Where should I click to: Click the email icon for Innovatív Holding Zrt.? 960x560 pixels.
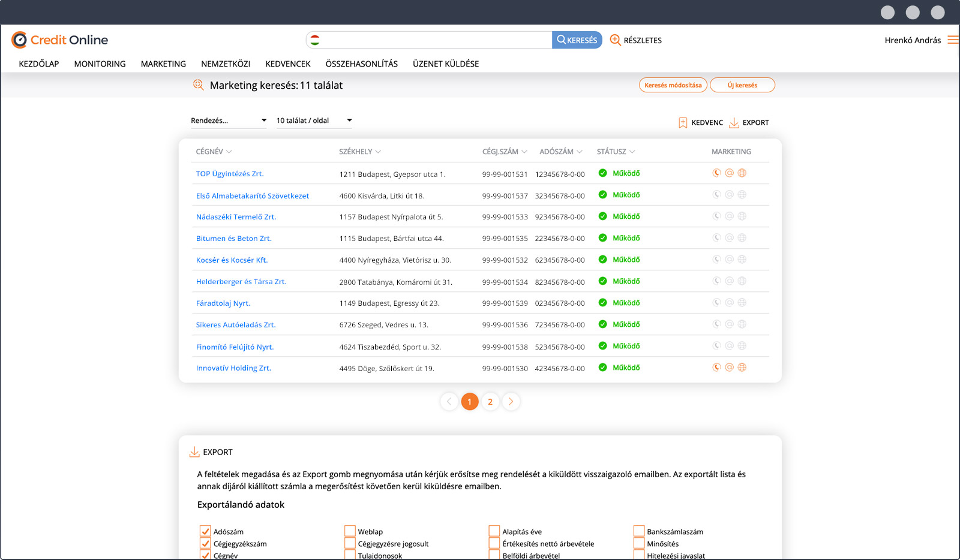729,368
